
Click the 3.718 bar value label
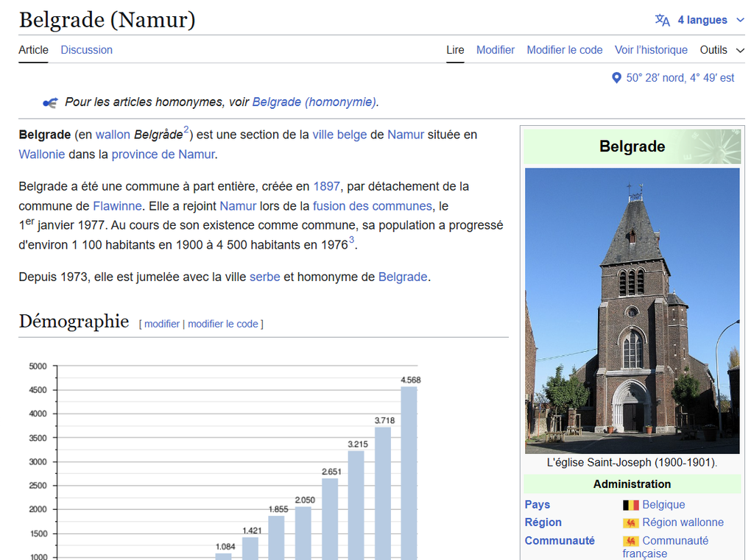click(384, 421)
